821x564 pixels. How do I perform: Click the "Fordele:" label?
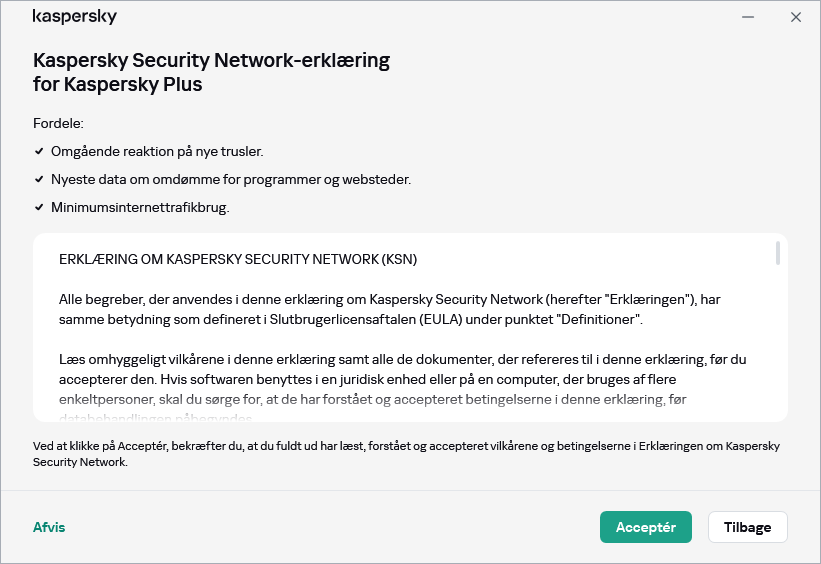58,123
